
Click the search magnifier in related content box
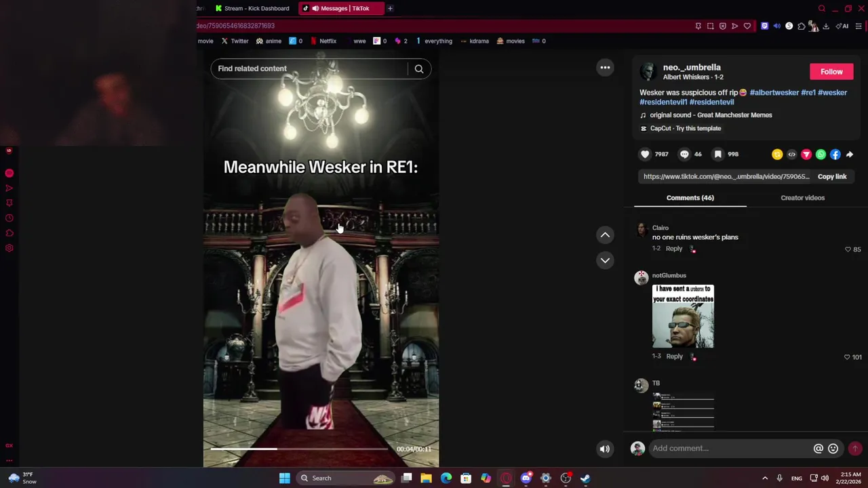[x=419, y=68]
